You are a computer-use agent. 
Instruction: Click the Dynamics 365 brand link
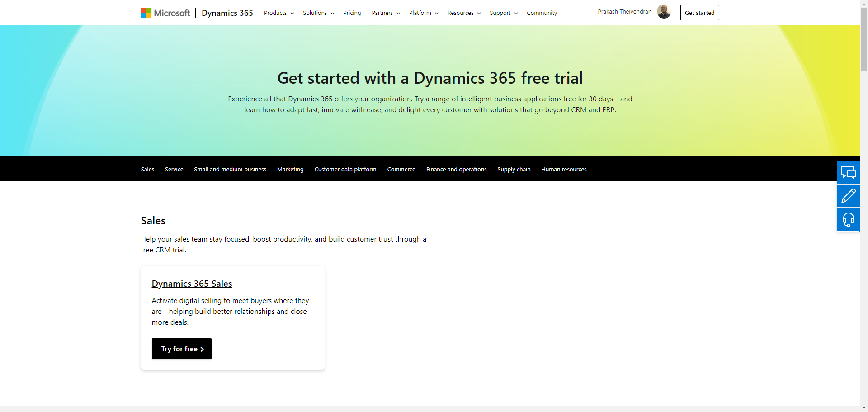pos(227,13)
